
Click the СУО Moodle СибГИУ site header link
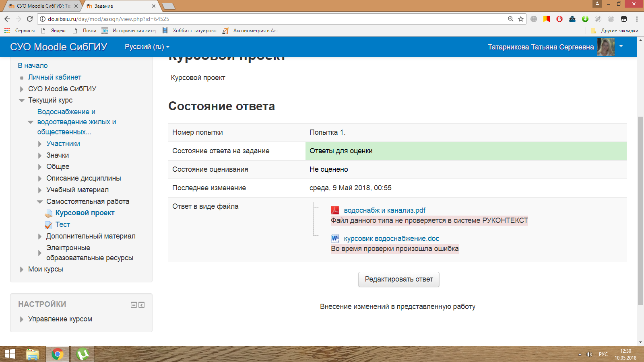coord(59,47)
